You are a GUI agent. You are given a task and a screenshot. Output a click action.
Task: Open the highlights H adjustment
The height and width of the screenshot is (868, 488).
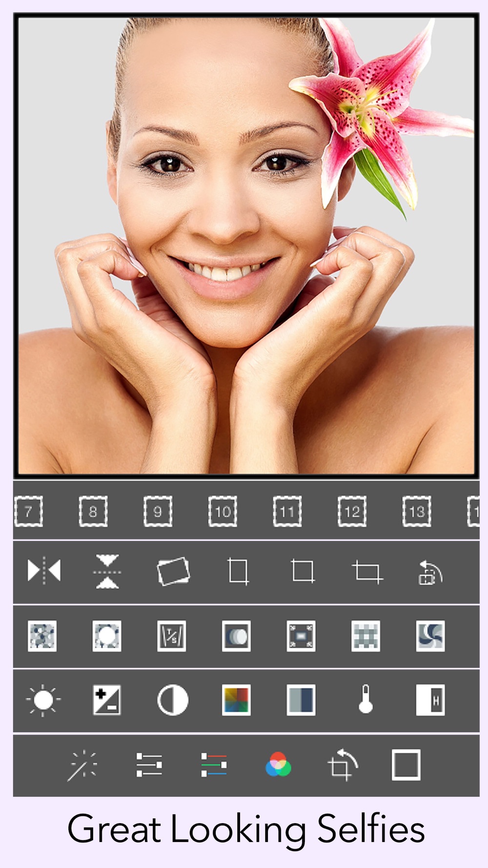tap(430, 700)
